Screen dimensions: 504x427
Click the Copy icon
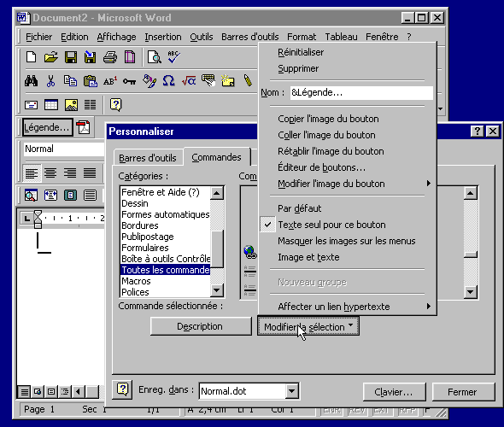pyautogui.click(x=70, y=80)
